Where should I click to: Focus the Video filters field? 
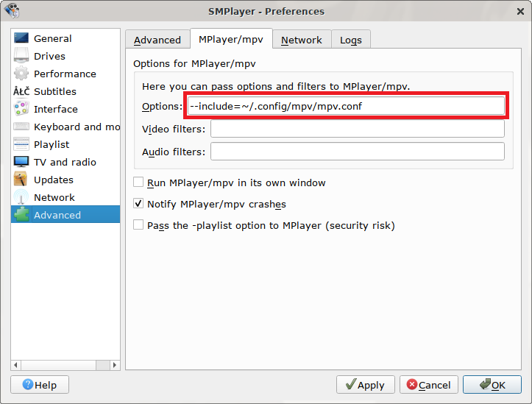point(358,129)
